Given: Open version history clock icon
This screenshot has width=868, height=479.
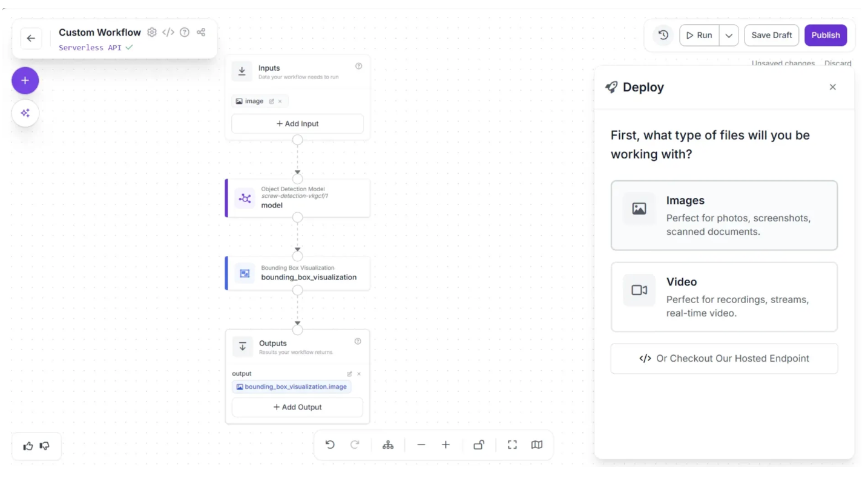Looking at the screenshot, I should 663,35.
